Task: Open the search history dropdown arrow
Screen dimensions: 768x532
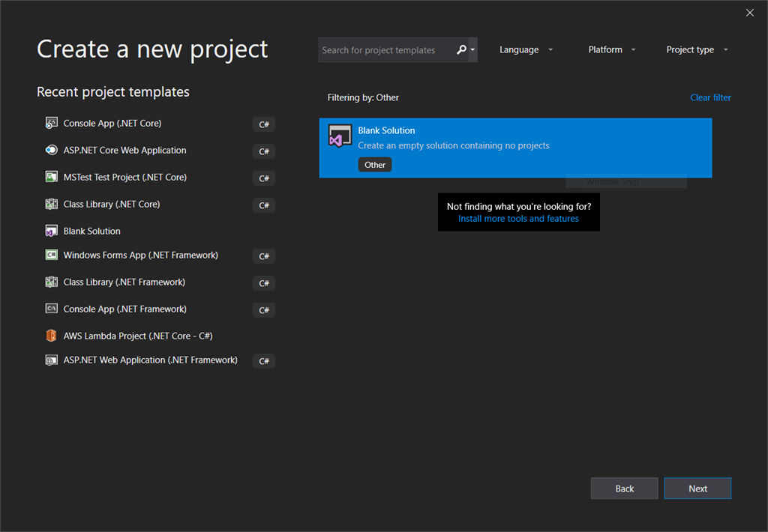Action: click(x=472, y=50)
